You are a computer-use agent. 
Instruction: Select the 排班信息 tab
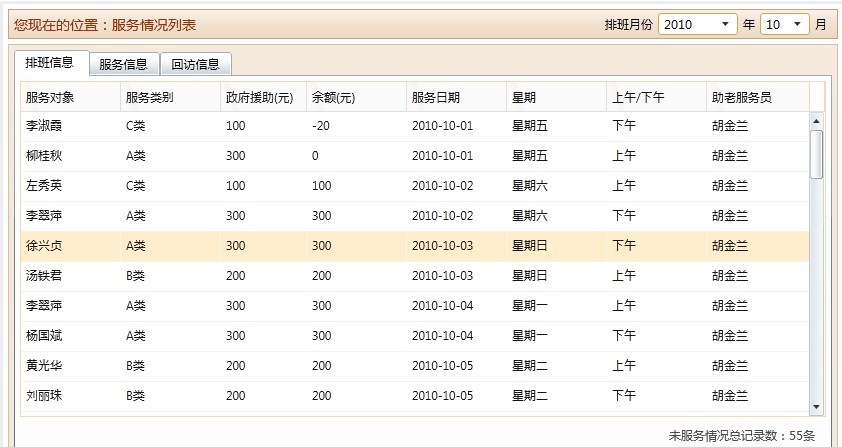coord(50,63)
